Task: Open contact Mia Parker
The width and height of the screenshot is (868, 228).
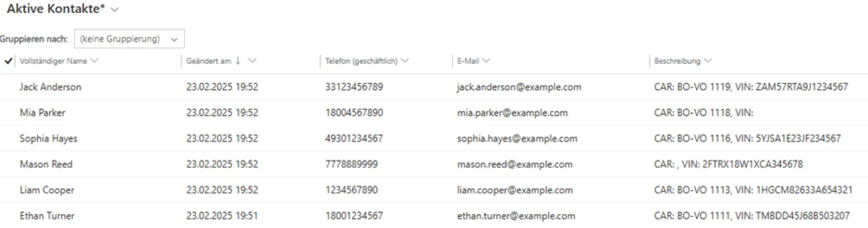Action: tap(43, 113)
